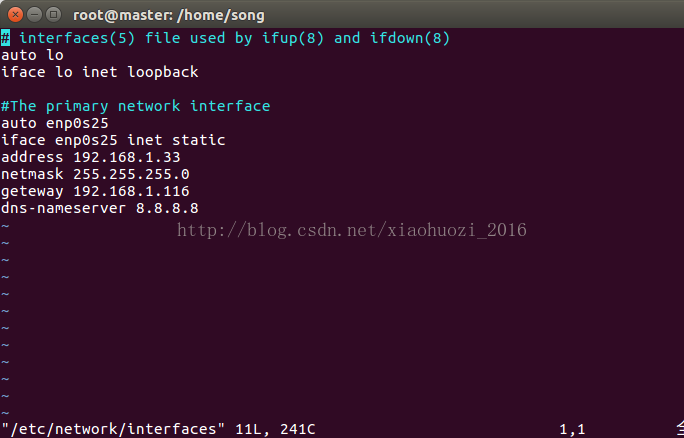Click the netmask value 255.255.255.0
The height and width of the screenshot is (438, 684).
pos(131,174)
